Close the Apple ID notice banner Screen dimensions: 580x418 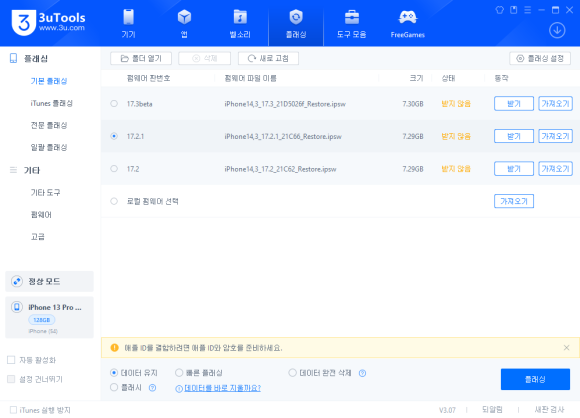tap(566, 348)
